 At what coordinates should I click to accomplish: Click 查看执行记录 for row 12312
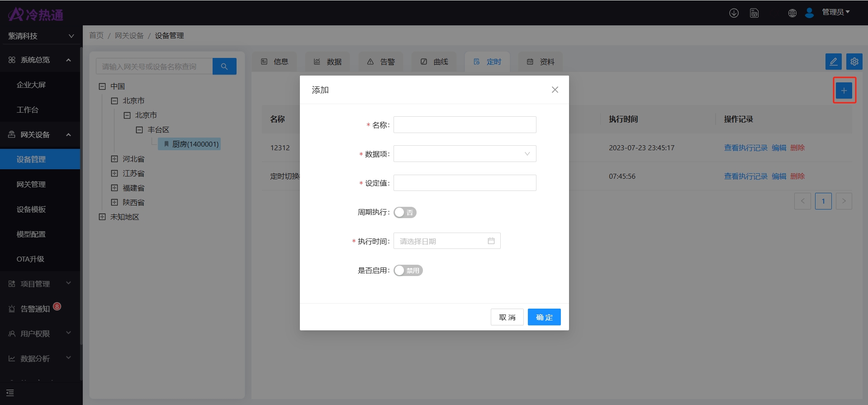point(746,148)
